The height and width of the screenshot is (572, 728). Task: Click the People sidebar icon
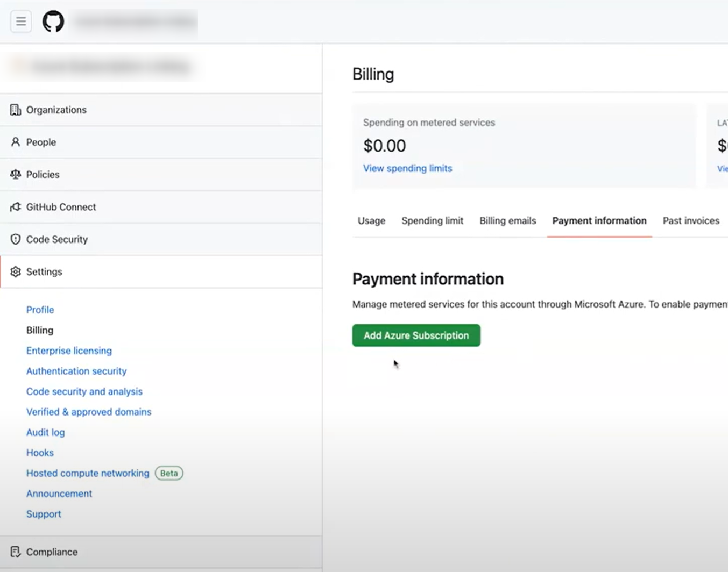click(15, 142)
